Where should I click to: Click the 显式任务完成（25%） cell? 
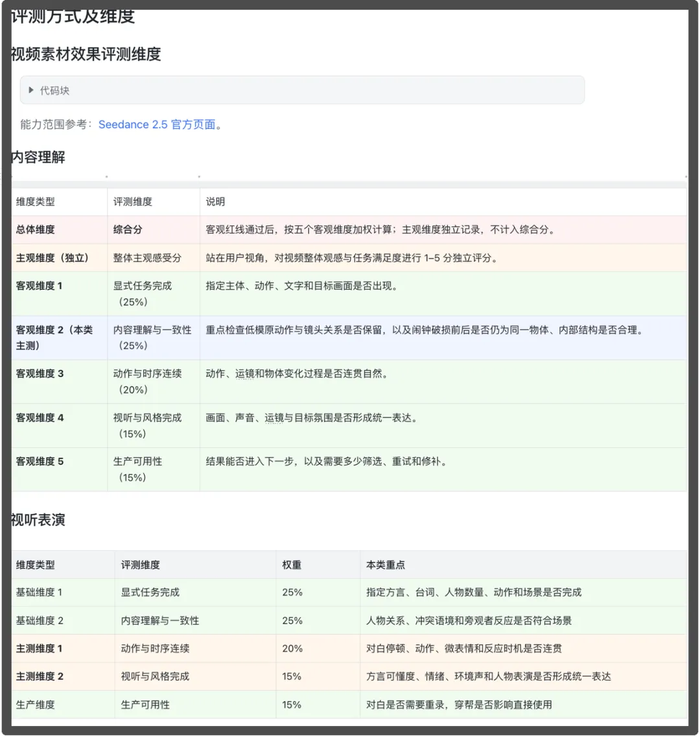pos(154,294)
